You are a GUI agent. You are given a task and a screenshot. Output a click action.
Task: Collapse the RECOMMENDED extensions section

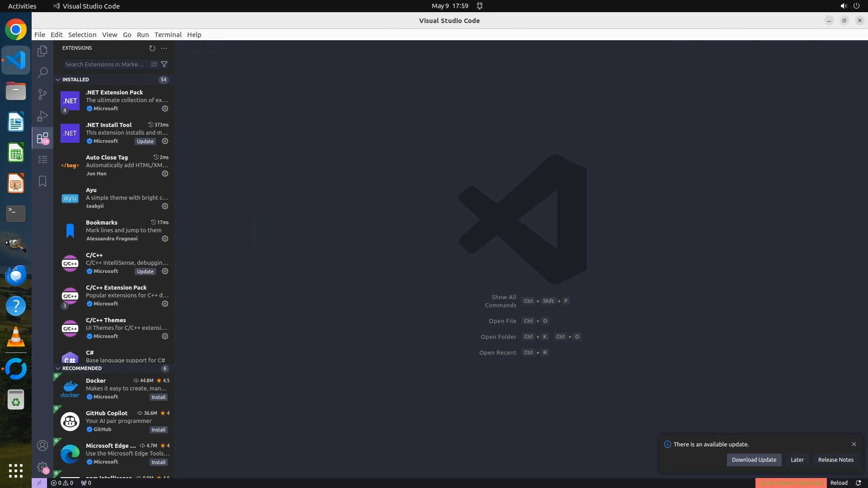click(58, 368)
